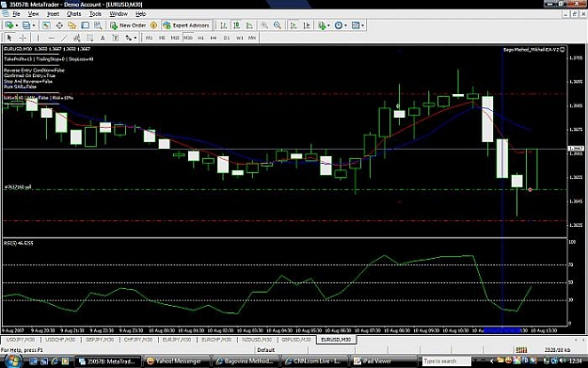588x368 pixels.
Task: Switch timeframe to M5
Action: [162, 38]
